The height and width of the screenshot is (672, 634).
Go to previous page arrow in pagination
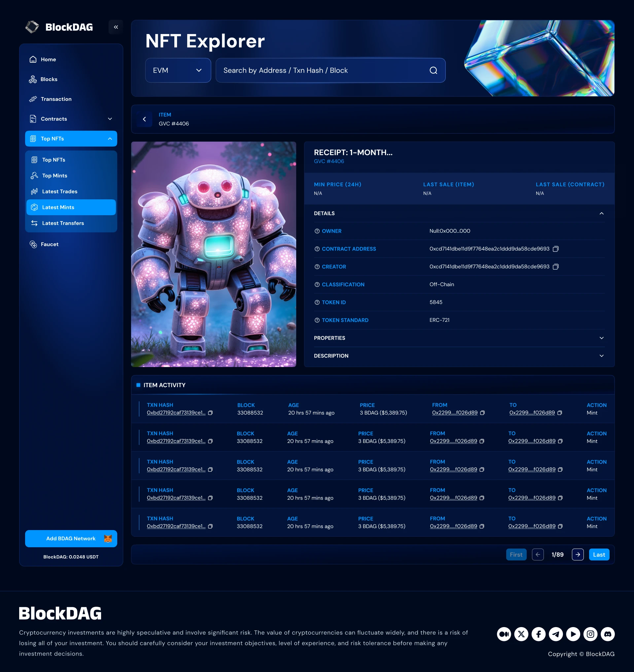click(538, 554)
